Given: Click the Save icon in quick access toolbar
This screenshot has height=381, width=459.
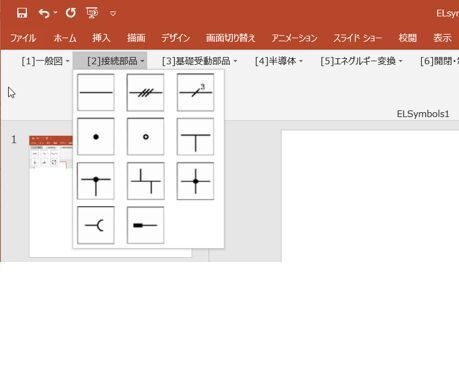Looking at the screenshot, I should pyautogui.click(x=22, y=13).
